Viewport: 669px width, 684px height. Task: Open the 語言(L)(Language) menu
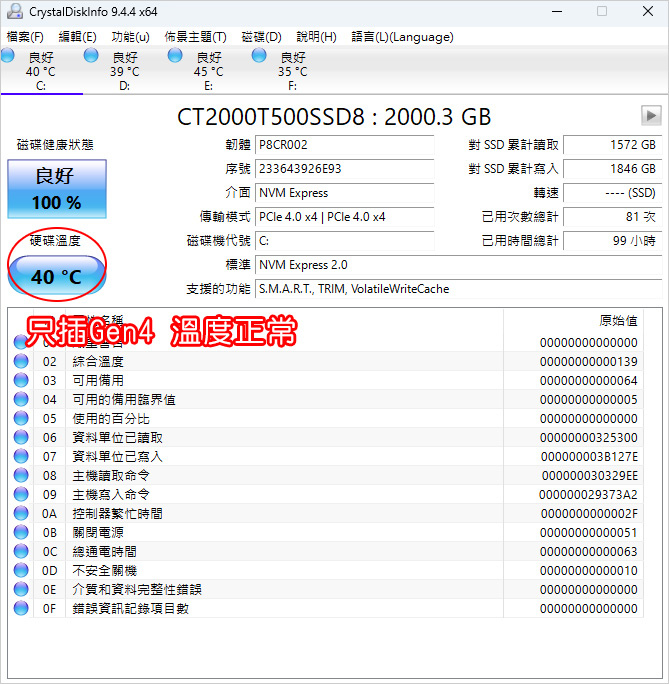[402, 37]
